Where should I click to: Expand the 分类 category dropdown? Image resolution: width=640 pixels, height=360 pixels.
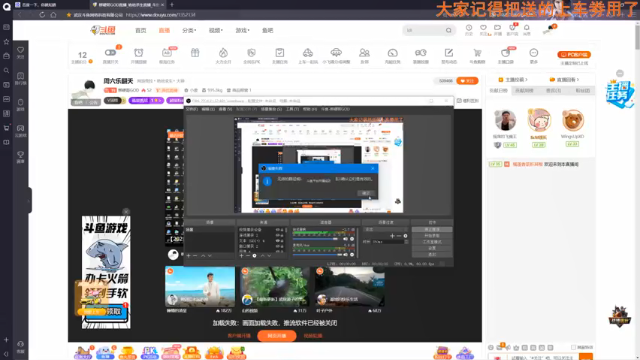(189, 31)
